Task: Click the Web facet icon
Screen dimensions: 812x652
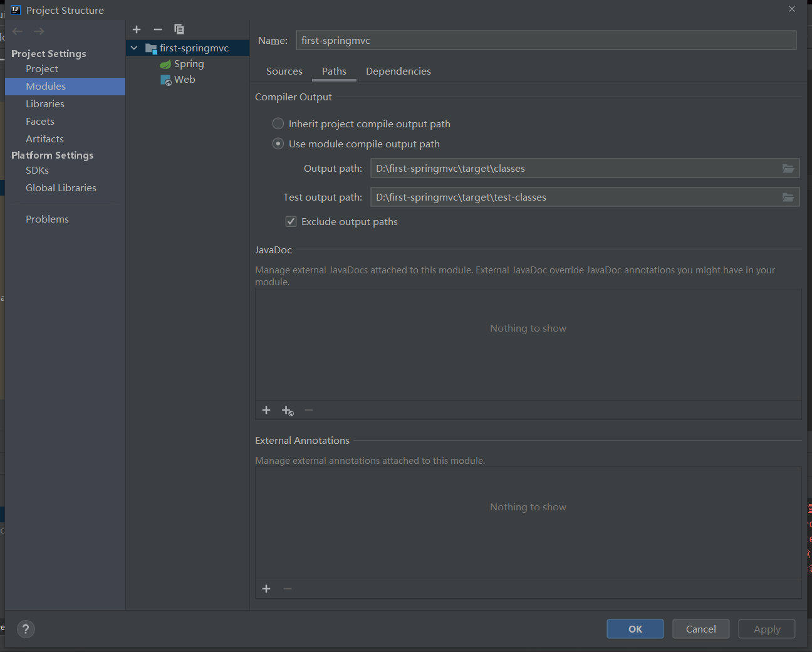Action: (x=166, y=80)
